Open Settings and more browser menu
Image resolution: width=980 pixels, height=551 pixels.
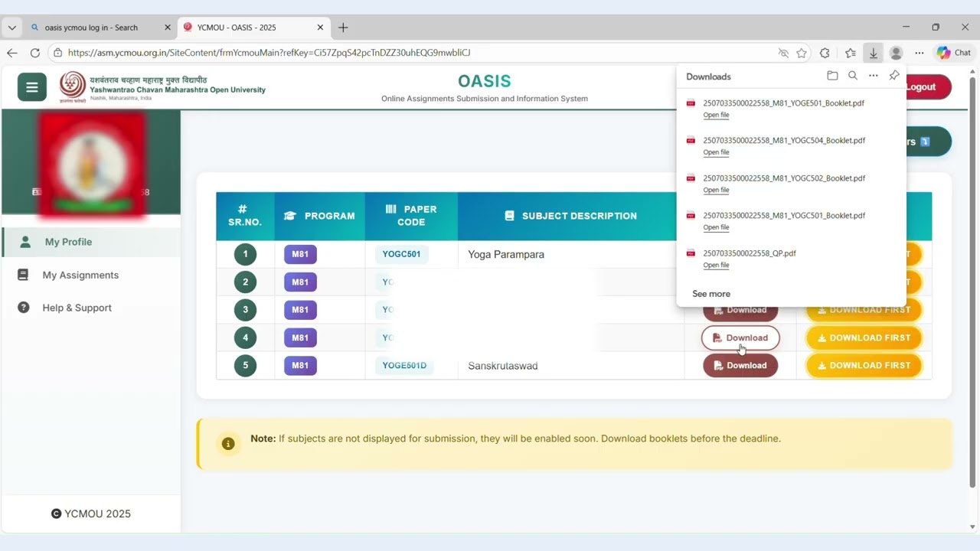click(920, 53)
